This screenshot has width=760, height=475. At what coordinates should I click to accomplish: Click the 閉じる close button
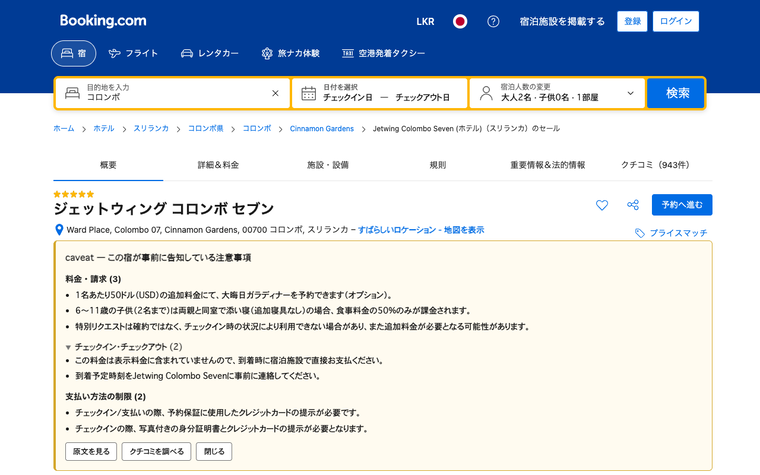coord(214,451)
